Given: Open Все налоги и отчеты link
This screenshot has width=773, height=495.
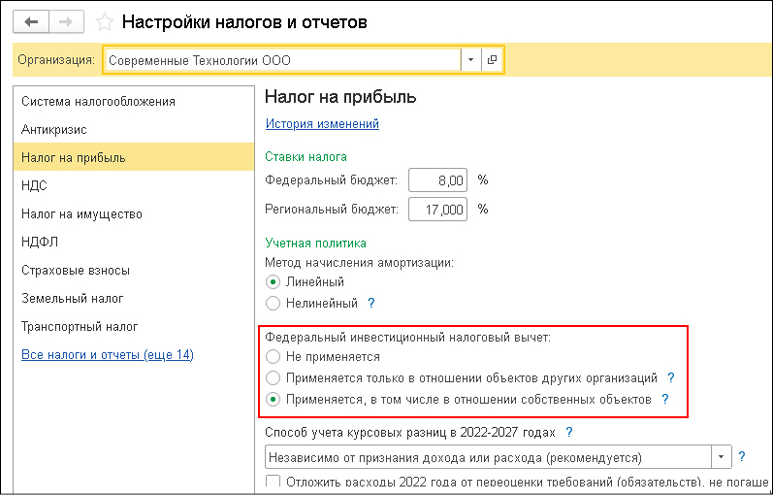Looking at the screenshot, I should pos(107,355).
